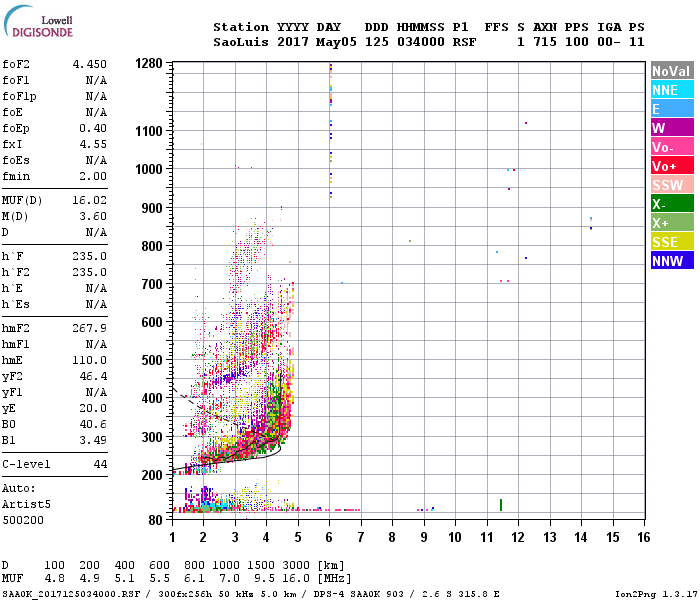Click the 1280 km axis label

tap(149, 63)
